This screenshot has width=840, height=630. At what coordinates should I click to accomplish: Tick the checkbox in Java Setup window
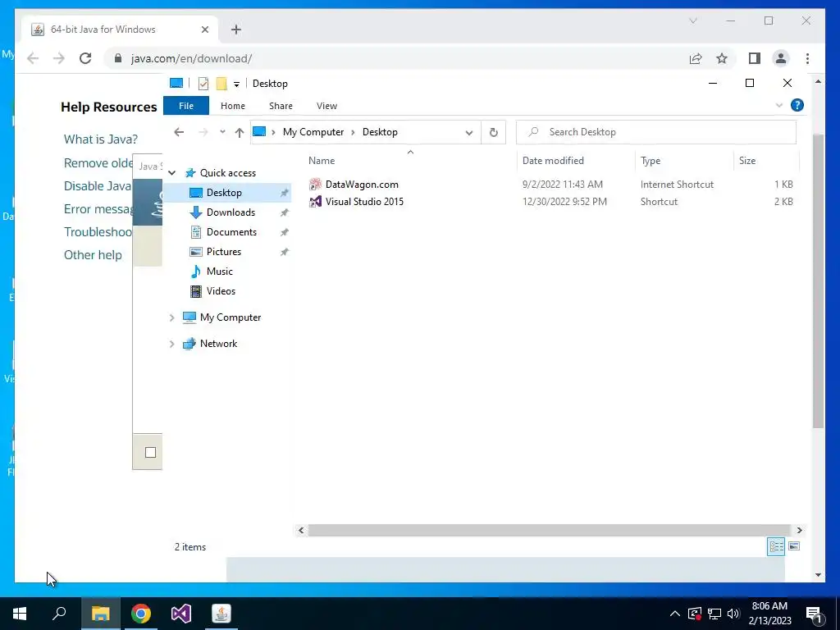tap(151, 453)
